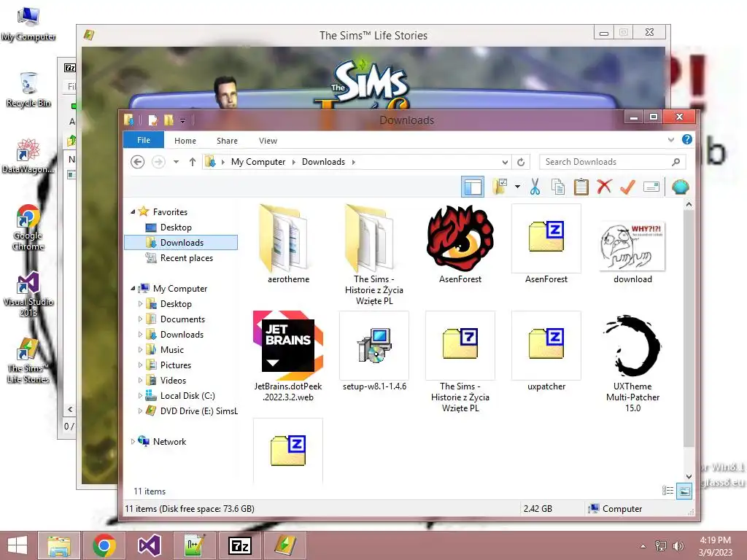Click the new folder icon in title bar

pyautogui.click(x=169, y=120)
